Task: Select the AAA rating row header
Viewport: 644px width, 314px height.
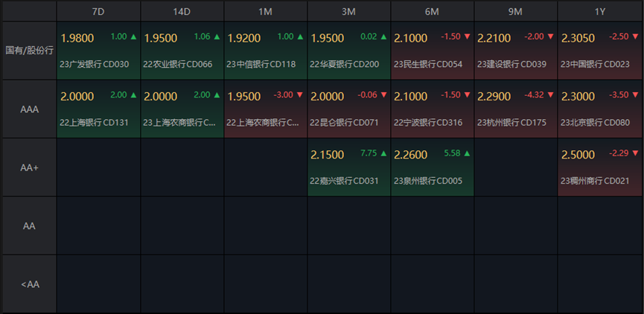Action: (28, 109)
